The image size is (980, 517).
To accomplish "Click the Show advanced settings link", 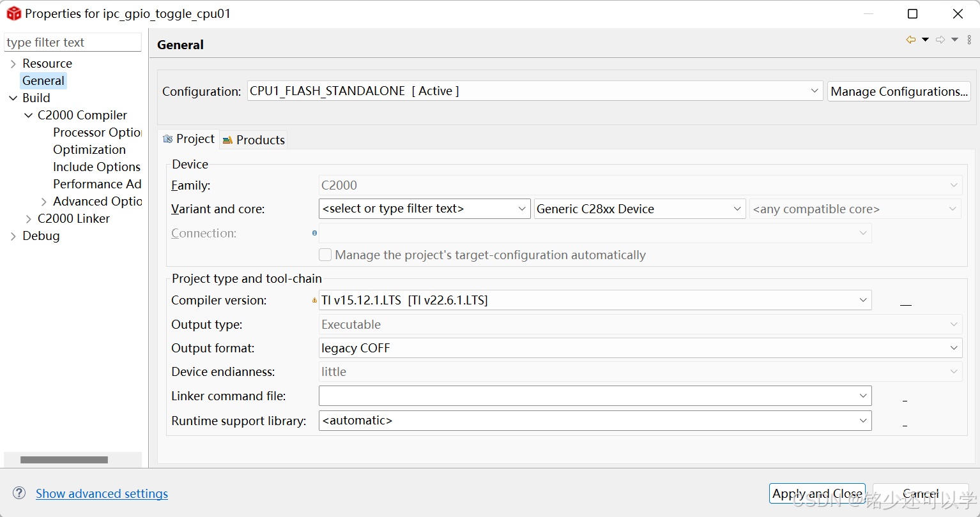I will [102, 493].
